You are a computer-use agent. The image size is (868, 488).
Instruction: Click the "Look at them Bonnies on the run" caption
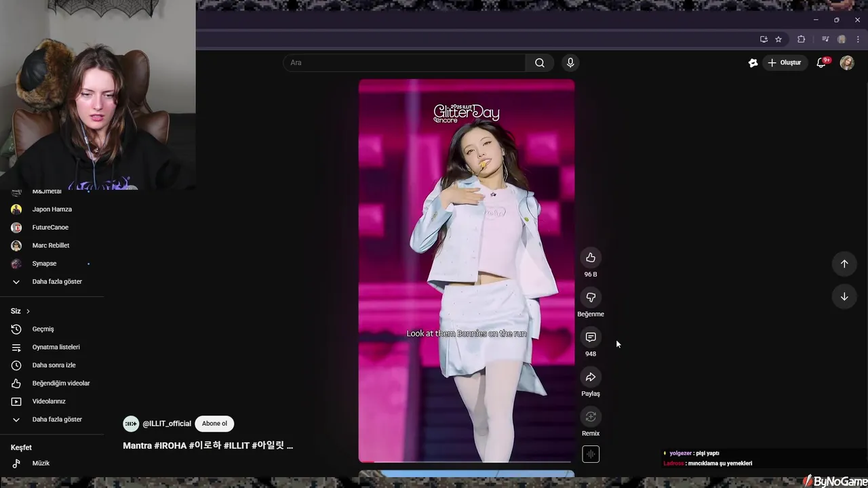pos(467,333)
